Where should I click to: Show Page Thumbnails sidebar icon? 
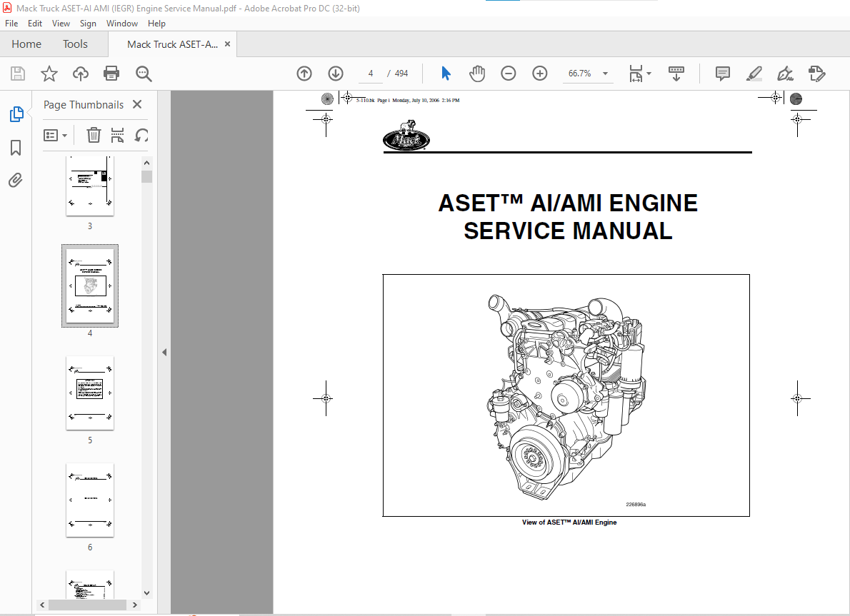tap(16, 114)
